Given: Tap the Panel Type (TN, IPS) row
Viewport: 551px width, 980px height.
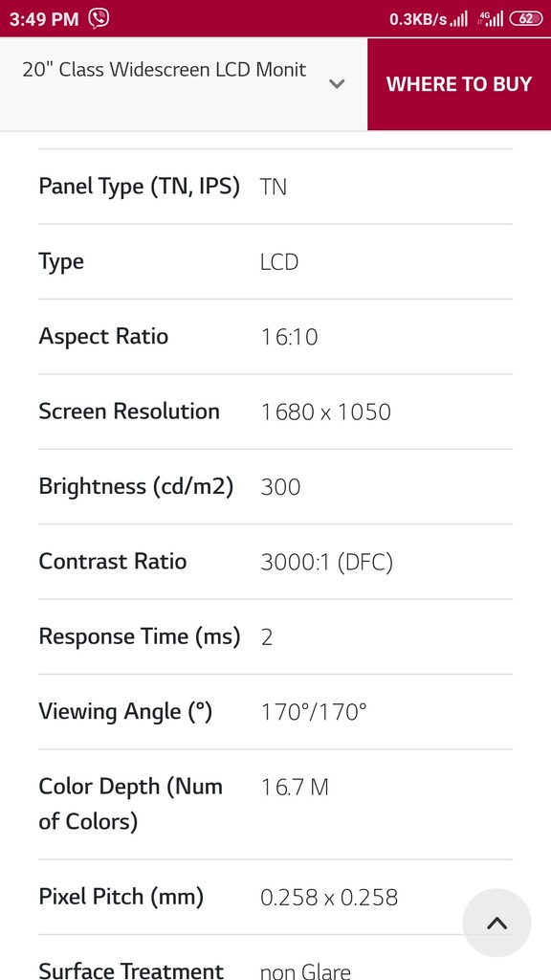Looking at the screenshot, I should [x=275, y=187].
